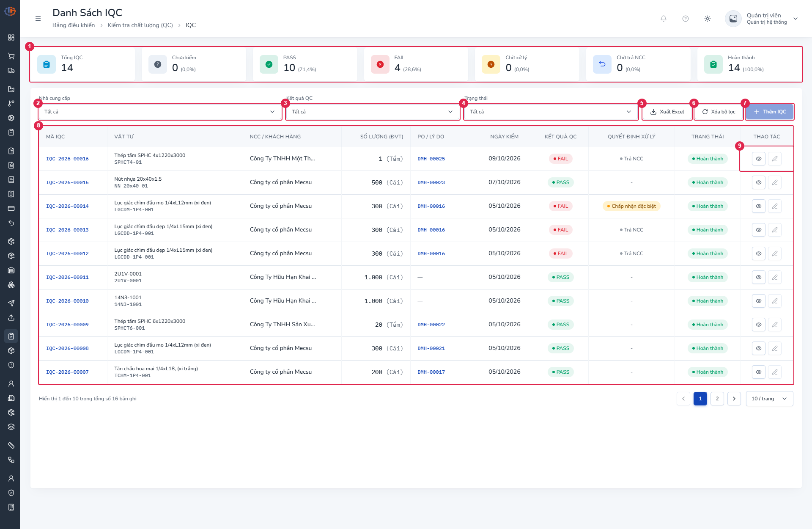Screen dimensions: 812x529
Task: Click the PASS summary card
Action: pyautogui.click(x=305, y=64)
